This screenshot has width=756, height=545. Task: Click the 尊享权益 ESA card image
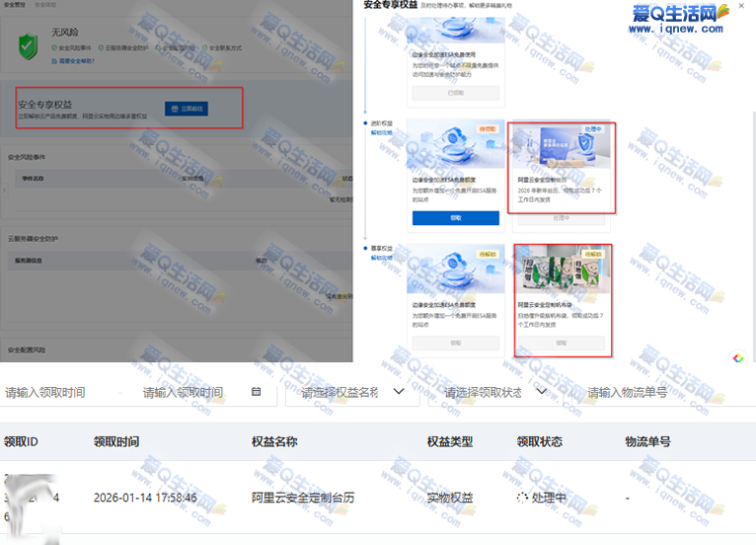click(x=456, y=270)
